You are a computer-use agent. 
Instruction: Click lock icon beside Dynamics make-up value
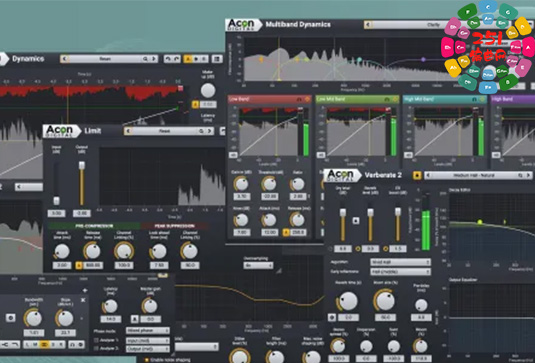pos(195,104)
